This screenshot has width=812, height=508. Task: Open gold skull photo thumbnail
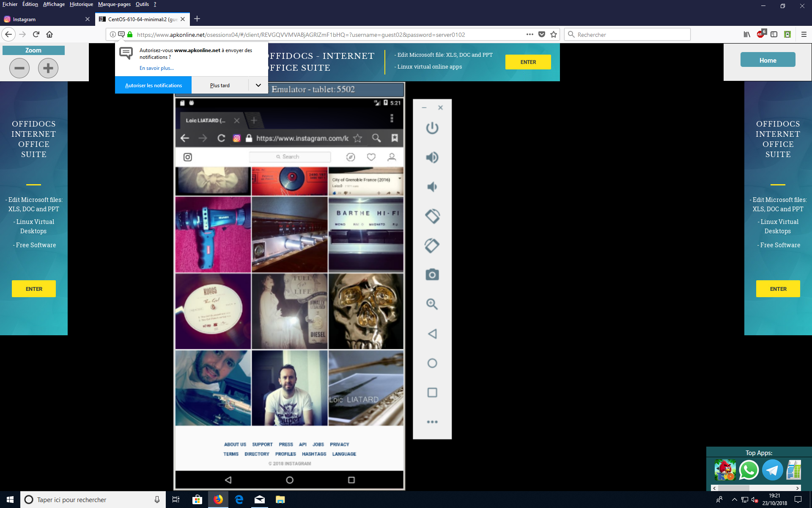366,311
